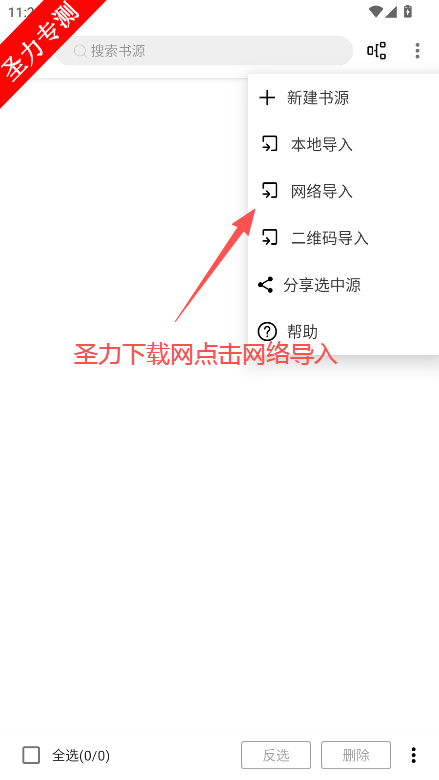Select 新建书源 menu entry

coord(344,98)
